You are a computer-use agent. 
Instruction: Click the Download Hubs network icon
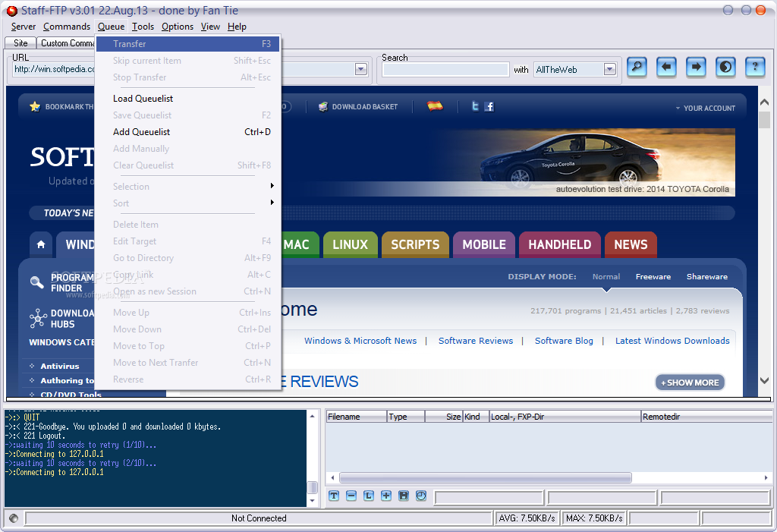point(38,318)
